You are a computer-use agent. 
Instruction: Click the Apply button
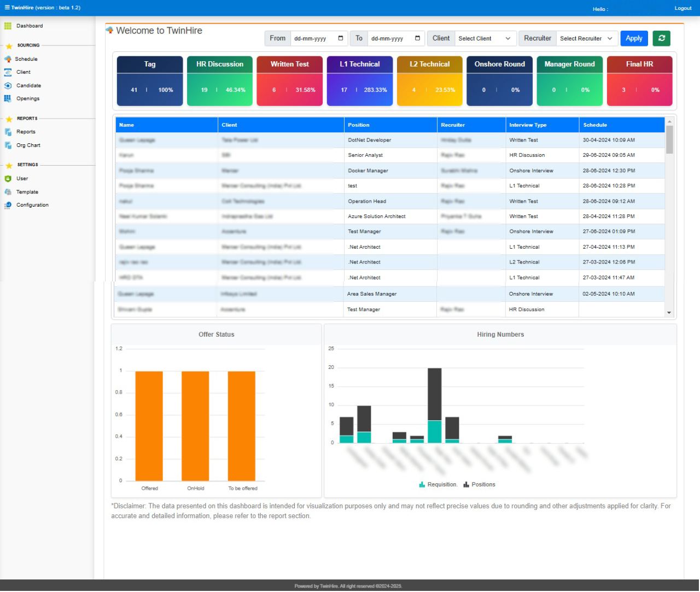pyautogui.click(x=633, y=38)
